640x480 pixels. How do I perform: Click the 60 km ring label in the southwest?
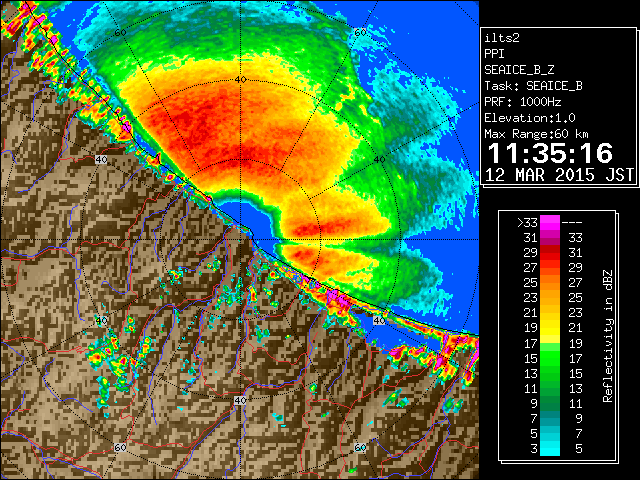coord(120,447)
